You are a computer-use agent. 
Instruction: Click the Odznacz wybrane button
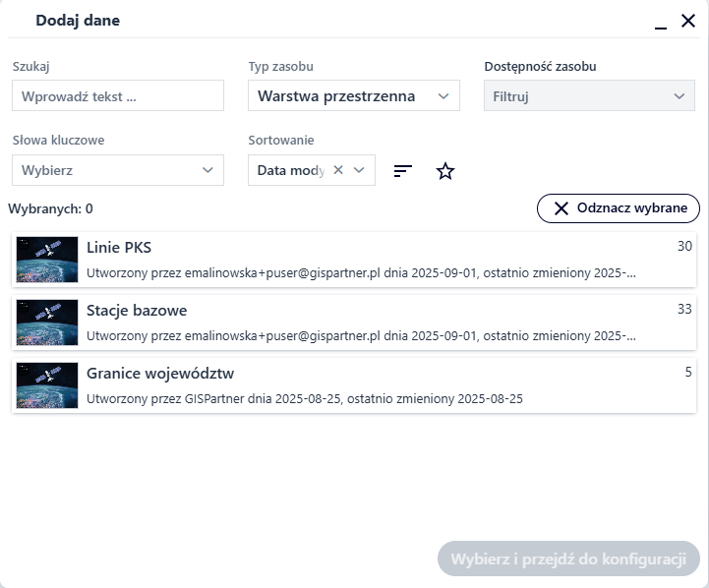point(619,208)
